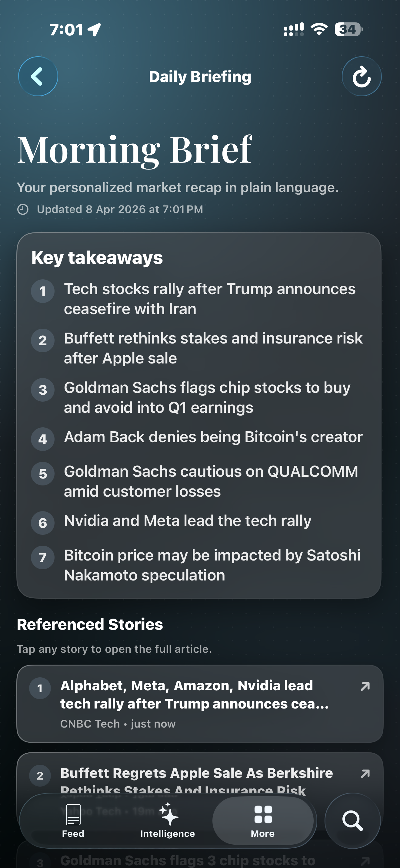Tap the Wi-Fi status icon
Viewport: 400px width, 868px height.
pos(319,29)
